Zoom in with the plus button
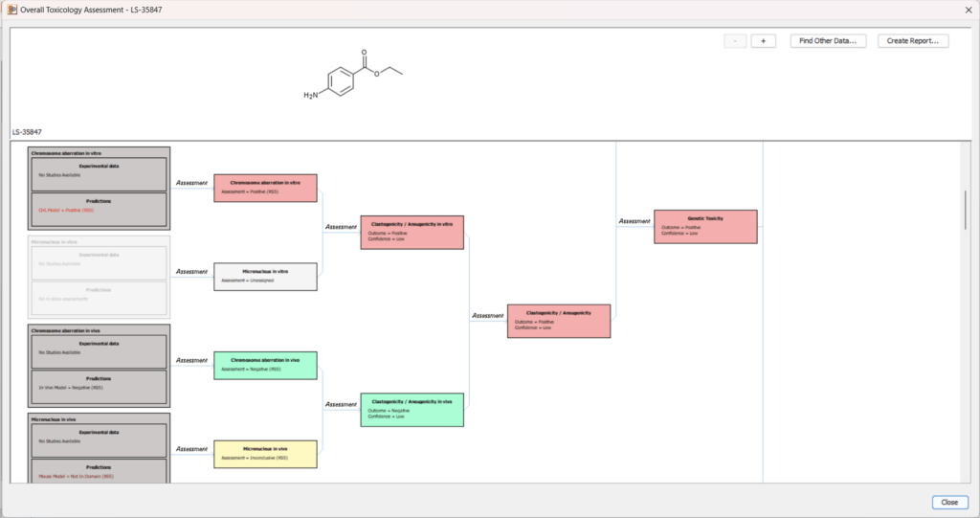The width and height of the screenshot is (980, 518). (x=763, y=41)
